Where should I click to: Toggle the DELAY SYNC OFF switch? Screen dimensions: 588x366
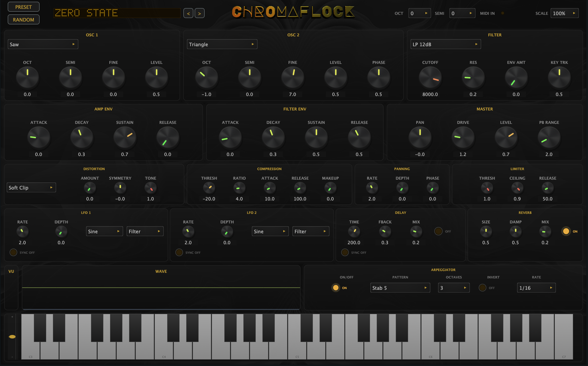(345, 252)
